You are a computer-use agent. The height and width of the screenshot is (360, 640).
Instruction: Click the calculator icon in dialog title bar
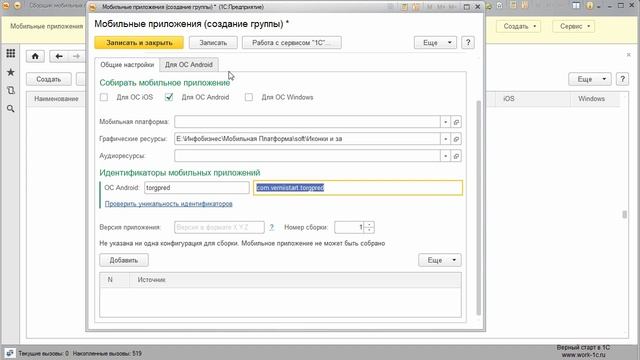click(404, 7)
